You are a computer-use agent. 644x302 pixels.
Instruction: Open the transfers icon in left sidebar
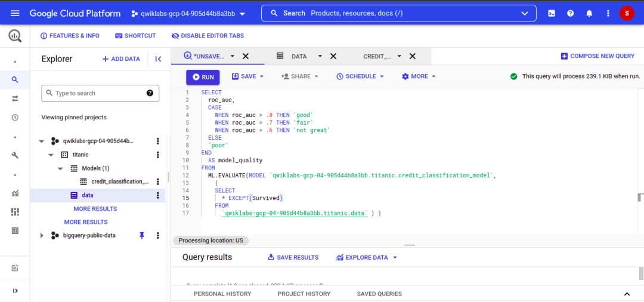pos(15,98)
